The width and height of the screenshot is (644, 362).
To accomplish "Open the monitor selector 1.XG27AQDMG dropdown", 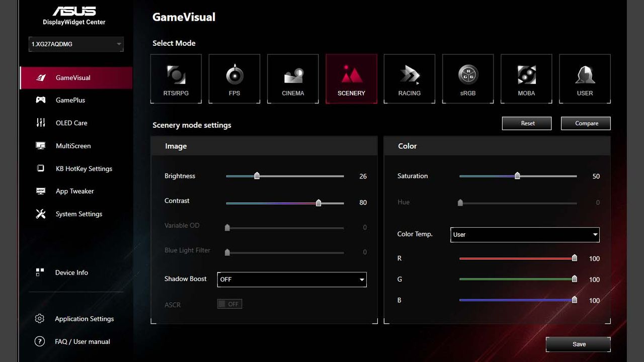I will pos(76,44).
